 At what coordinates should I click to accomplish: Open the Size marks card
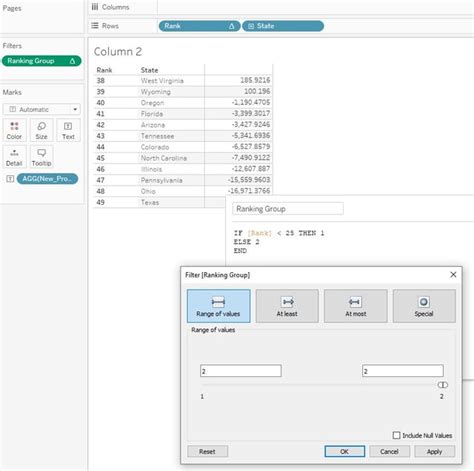(41, 130)
